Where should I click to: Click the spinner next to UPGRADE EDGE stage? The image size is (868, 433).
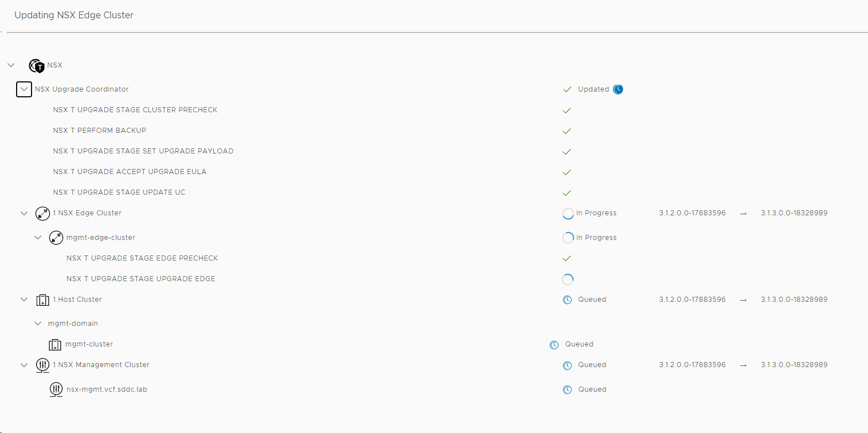coord(568,280)
